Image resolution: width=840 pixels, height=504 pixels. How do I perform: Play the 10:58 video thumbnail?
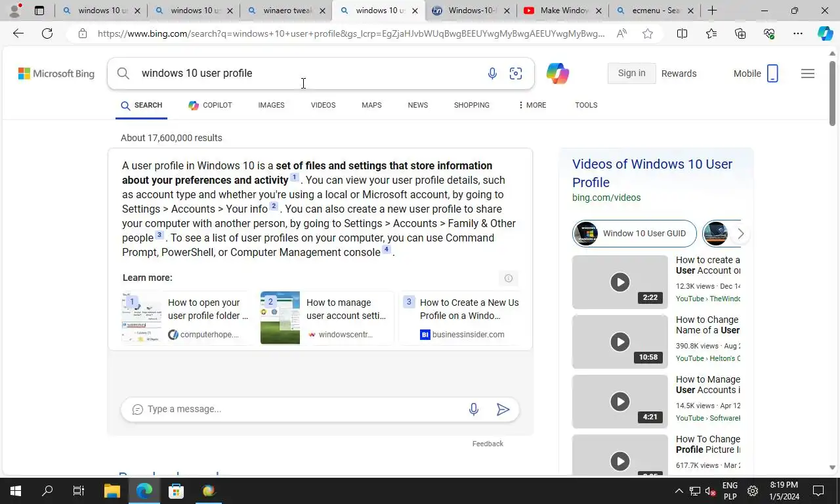click(620, 342)
